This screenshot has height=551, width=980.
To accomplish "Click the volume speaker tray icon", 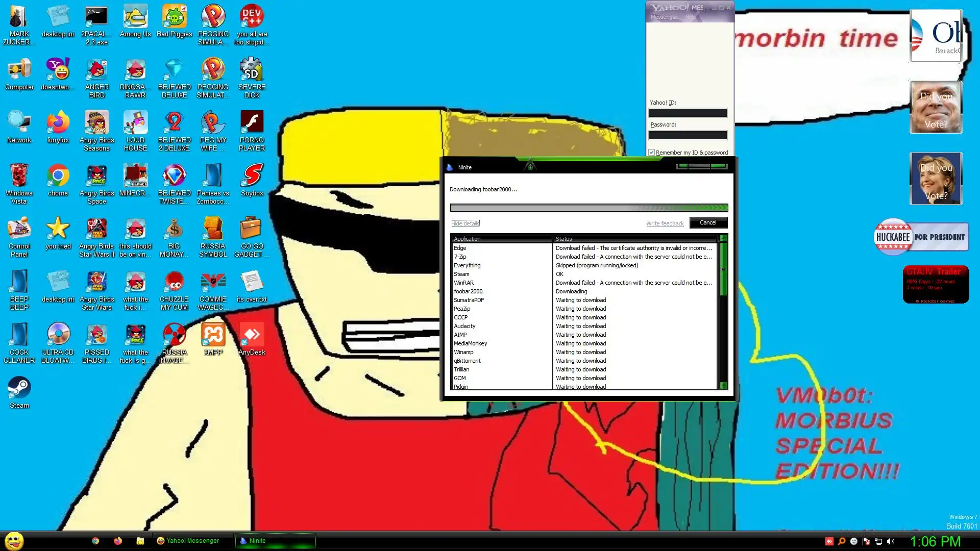I will pyautogui.click(x=891, y=541).
